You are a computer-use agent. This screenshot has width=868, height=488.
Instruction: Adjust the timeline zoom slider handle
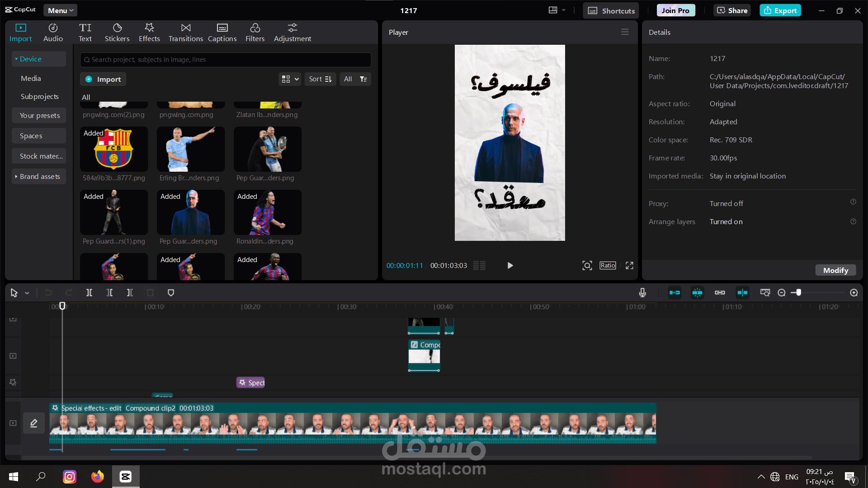pyautogui.click(x=798, y=293)
